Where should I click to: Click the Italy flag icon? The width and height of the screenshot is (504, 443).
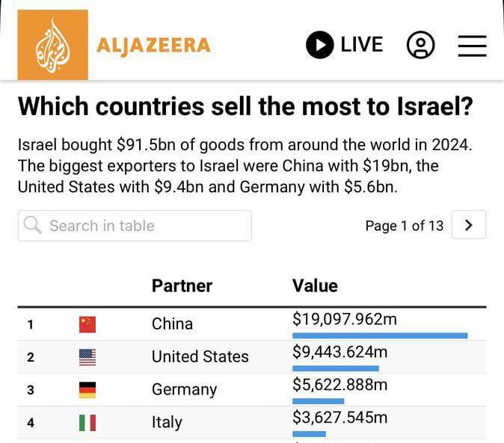click(87, 423)
